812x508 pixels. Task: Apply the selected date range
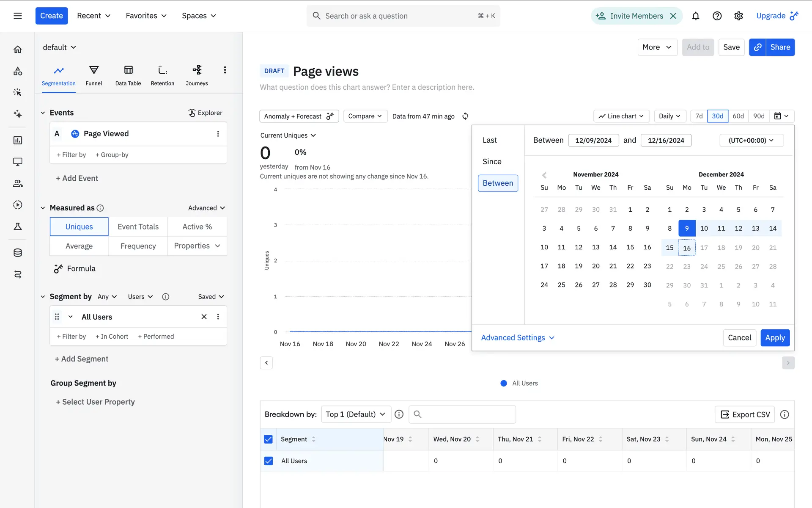[775, 338]
